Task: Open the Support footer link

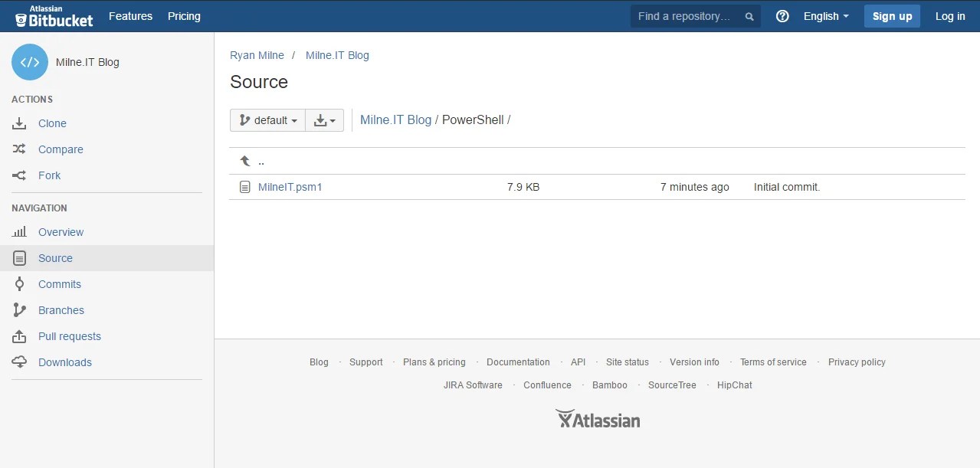Action: coord(366,362)
